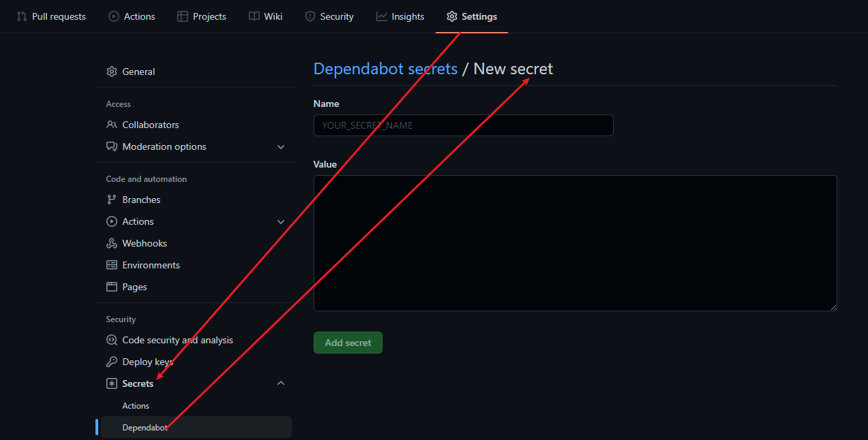Click the Insights graph icon
This screenshot has width=868, height=440.
pos(382,16)
